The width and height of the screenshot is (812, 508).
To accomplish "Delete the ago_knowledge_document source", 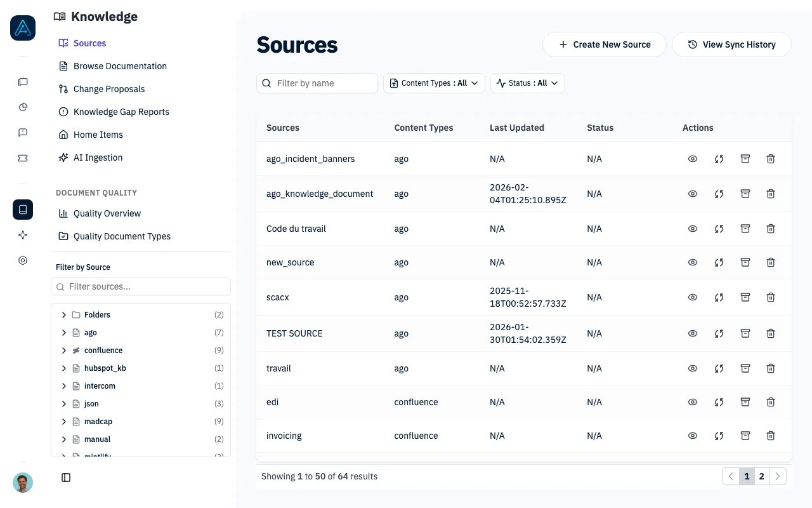I will (x=771, y=194).
